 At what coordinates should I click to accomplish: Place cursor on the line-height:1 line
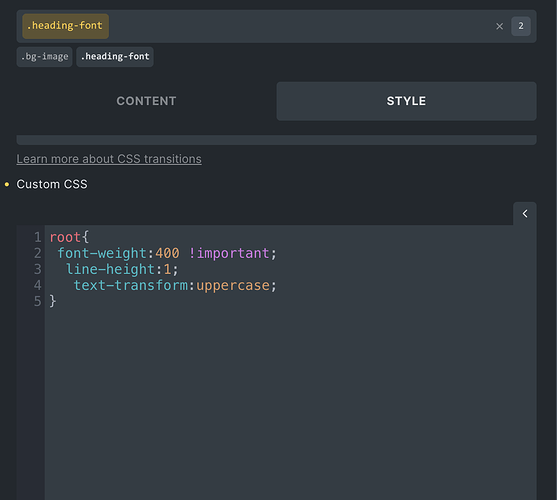tap(122, 269)
